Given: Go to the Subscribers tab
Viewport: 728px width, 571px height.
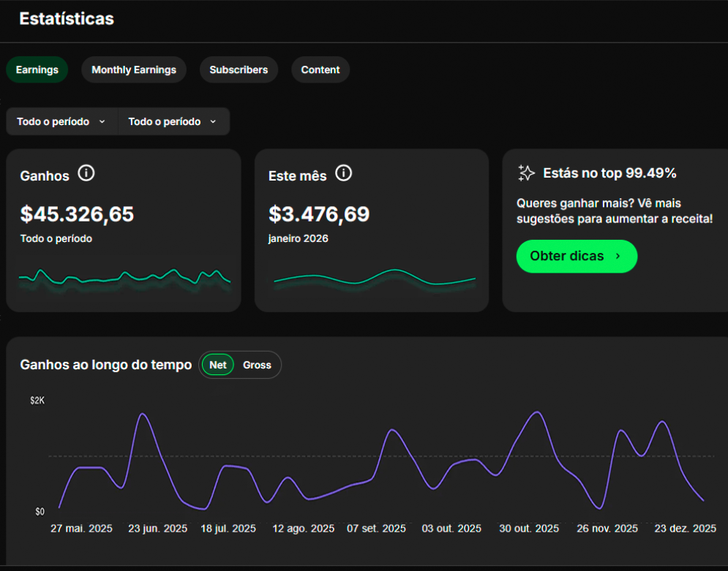Looking at the screenshot, I should click(239, 70).
